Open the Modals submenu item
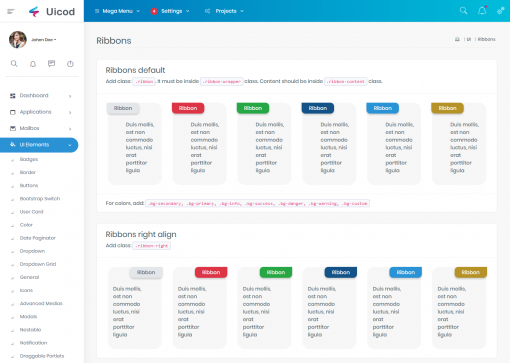Viewport: 510px width, 363px height. (x=28, y=316)
